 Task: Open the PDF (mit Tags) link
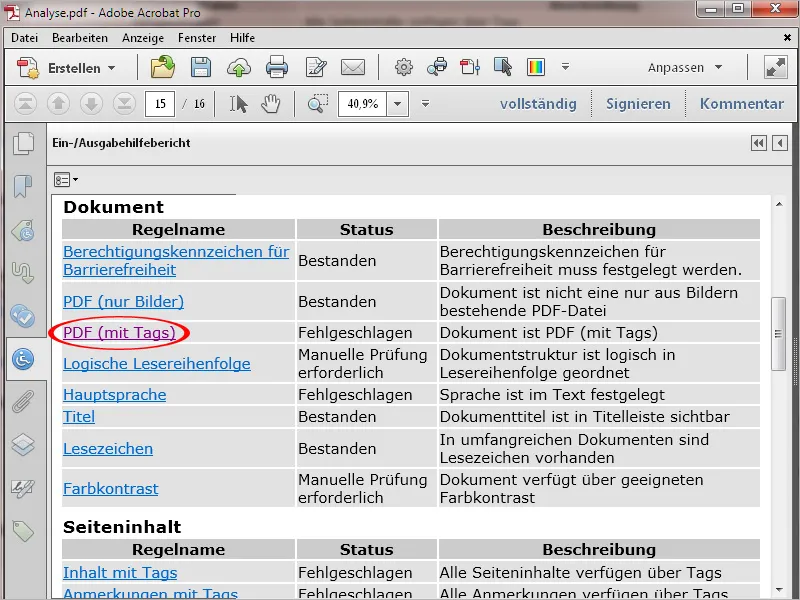(119, 333)
